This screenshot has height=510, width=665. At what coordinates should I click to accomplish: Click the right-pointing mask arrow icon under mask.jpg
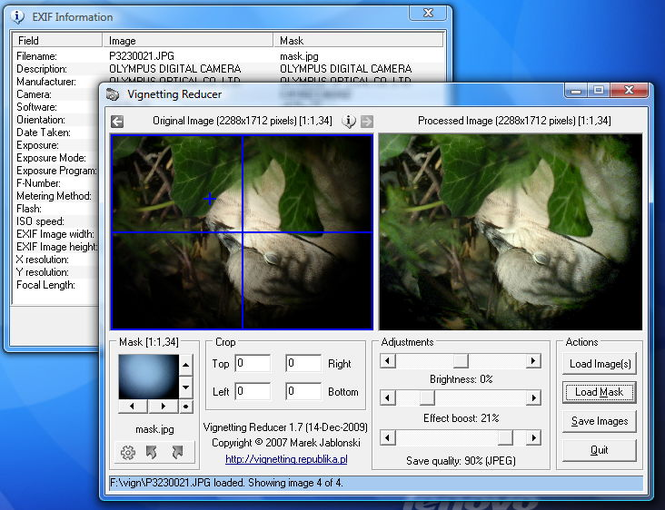[x=177, y=453]
